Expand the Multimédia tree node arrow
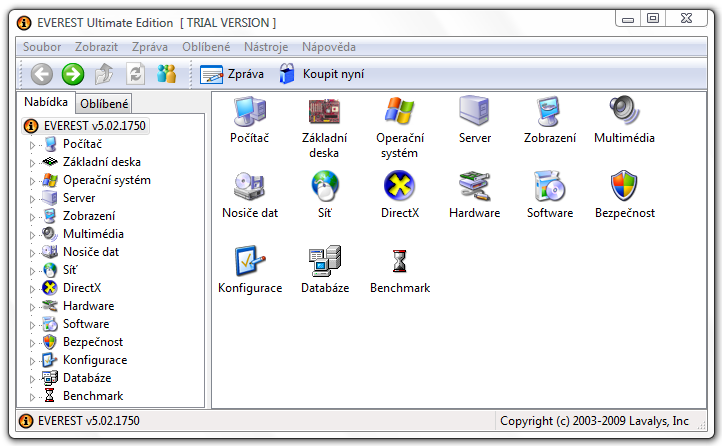 pyautogui.click(x=32, y=235)
